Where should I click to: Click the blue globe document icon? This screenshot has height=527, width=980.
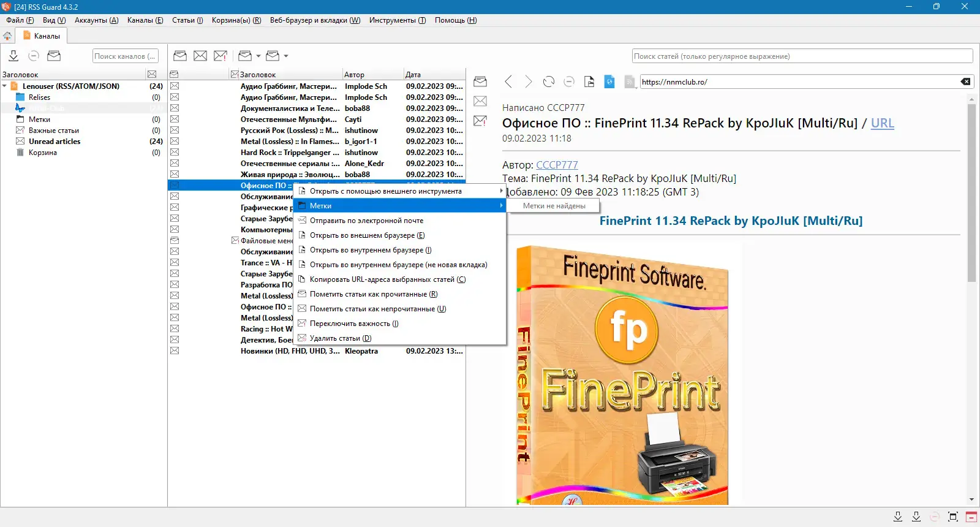609,82
